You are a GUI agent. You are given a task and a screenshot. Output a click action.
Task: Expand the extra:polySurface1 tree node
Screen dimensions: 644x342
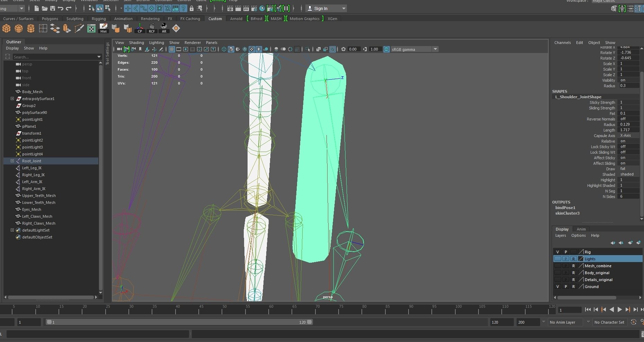(12, 99)
